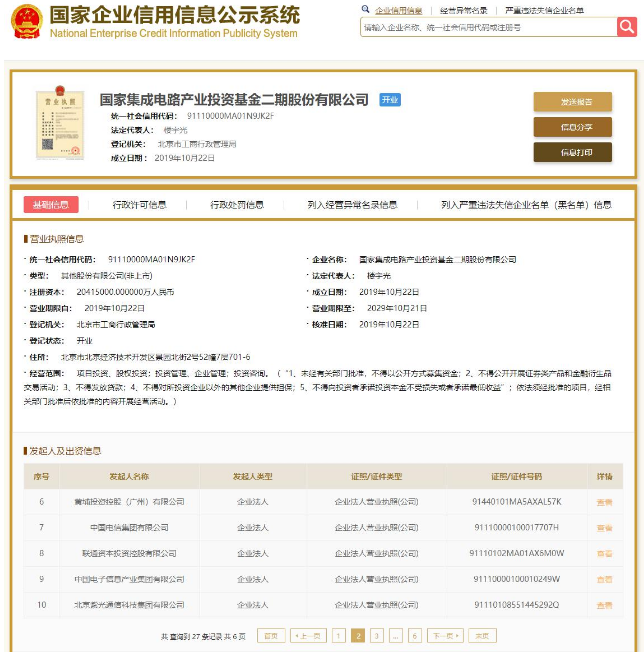The height and width of the screenshot is (659, 644).
Task: Click the red search magnifier button
Action: 627,27
